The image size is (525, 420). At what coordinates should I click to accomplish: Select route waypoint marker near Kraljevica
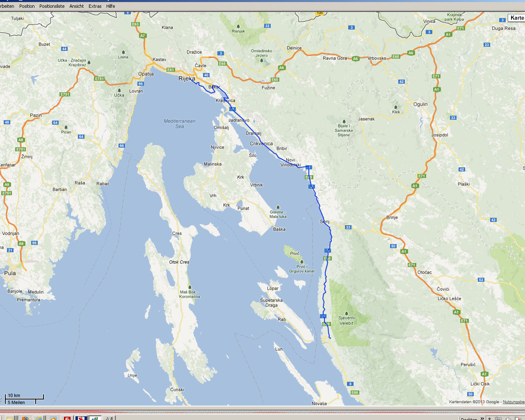(233, 109)
